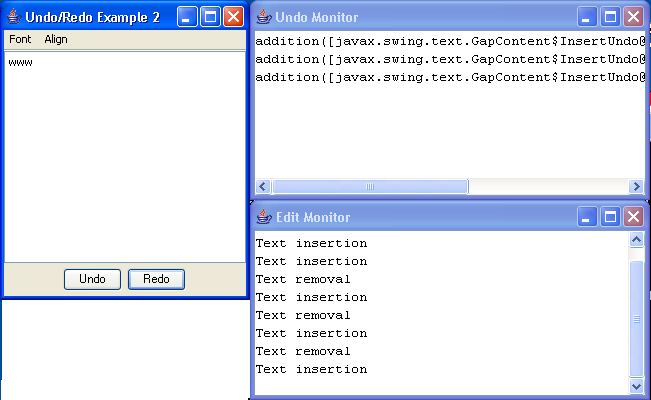The width and height of the screenshot is (651, 400).
Task: Click inside the text area containing 'www'
Action: [125, 157]
